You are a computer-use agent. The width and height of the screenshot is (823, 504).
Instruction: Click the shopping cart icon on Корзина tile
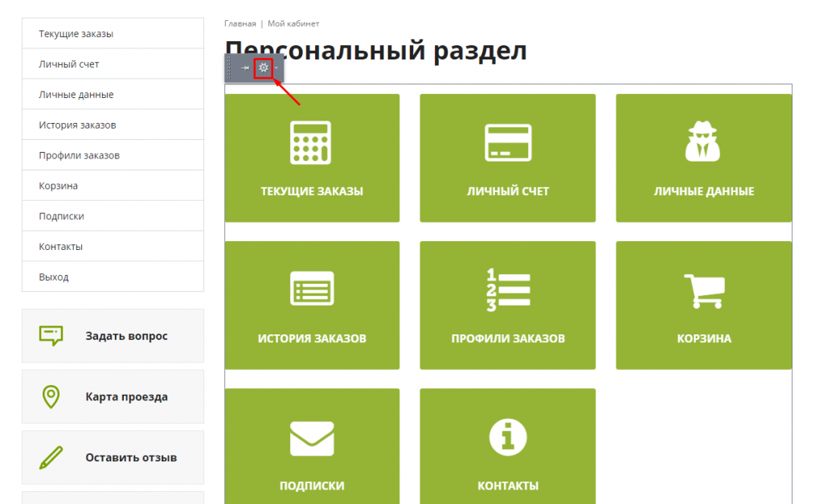click(704, 291)
